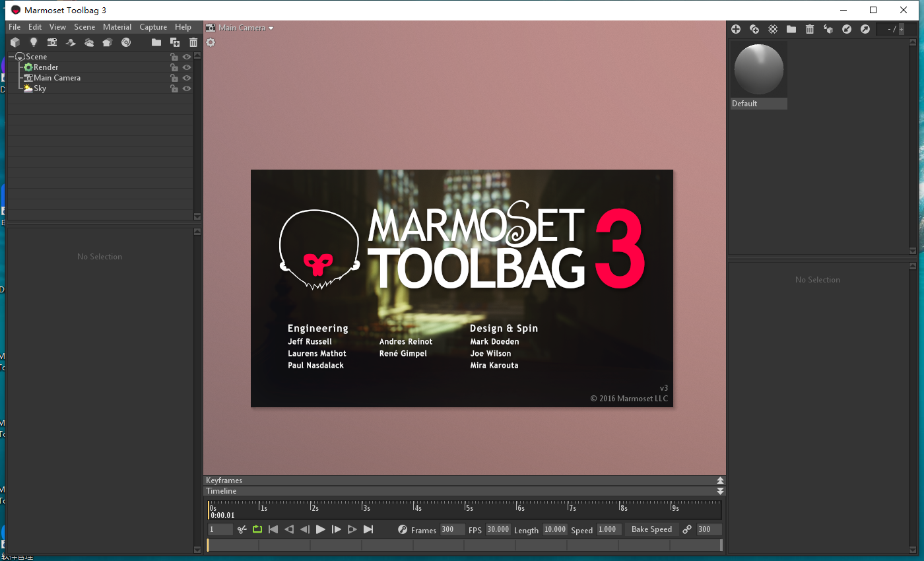Open the Material menu
Viewport: 924px width, 561px height.
(117, 27)
